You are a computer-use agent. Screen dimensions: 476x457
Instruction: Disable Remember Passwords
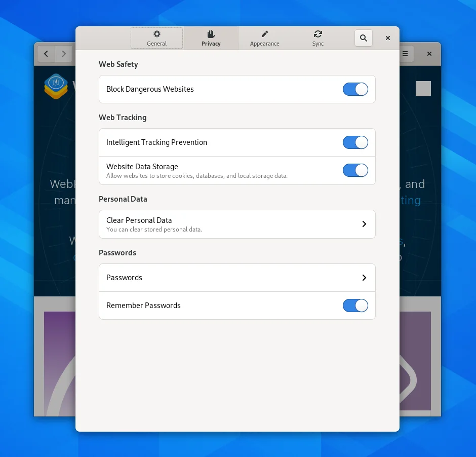tap(355, 306)
